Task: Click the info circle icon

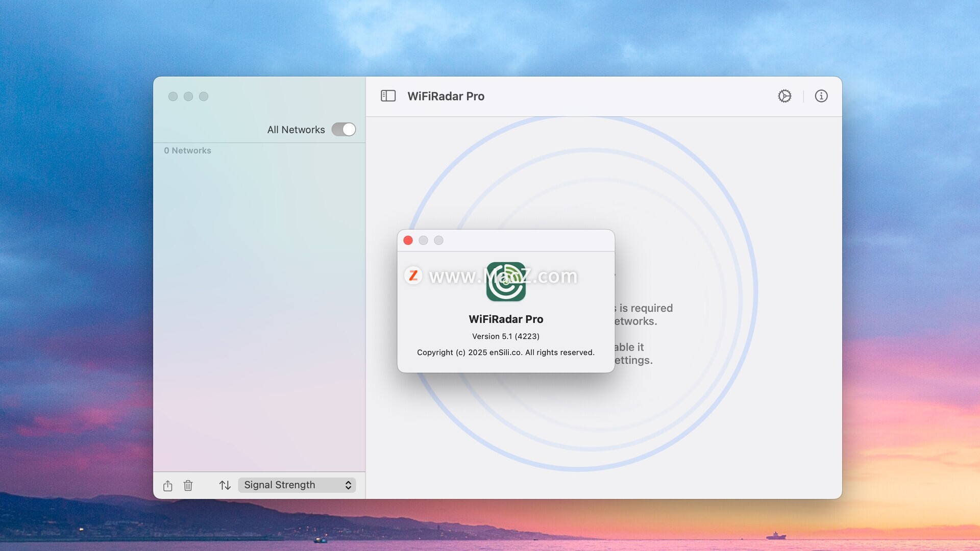Action: (x=821, y=96)
